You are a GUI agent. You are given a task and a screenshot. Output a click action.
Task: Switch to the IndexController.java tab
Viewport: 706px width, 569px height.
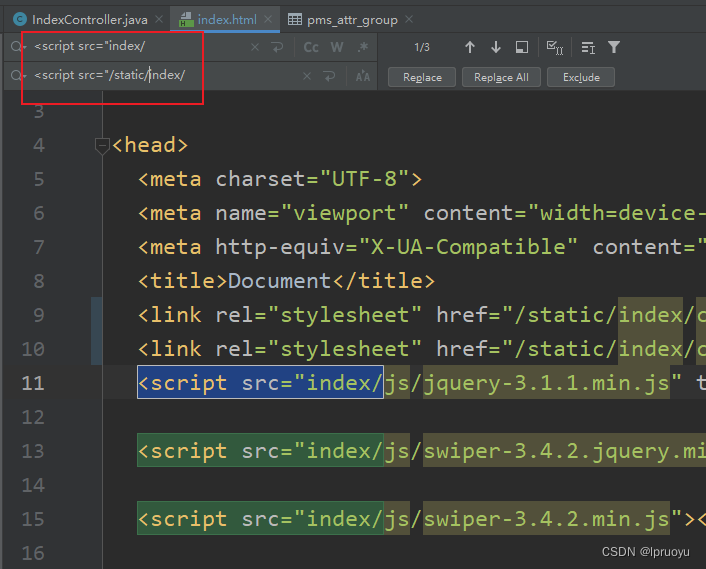tap(81, 19)
